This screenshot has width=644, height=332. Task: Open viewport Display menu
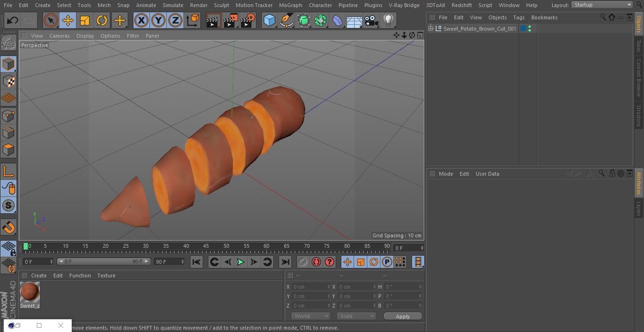click(x=85, y=36)
